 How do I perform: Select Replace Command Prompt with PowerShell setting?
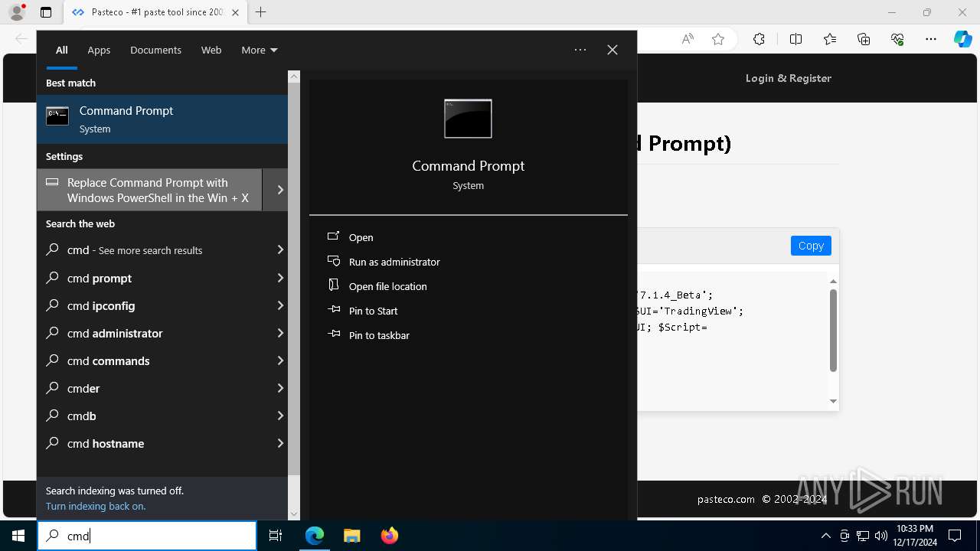click(149, 190)
